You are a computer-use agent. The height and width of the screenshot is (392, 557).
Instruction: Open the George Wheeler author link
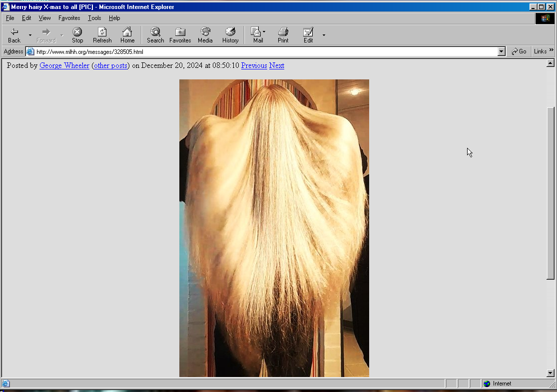(64, 65)
